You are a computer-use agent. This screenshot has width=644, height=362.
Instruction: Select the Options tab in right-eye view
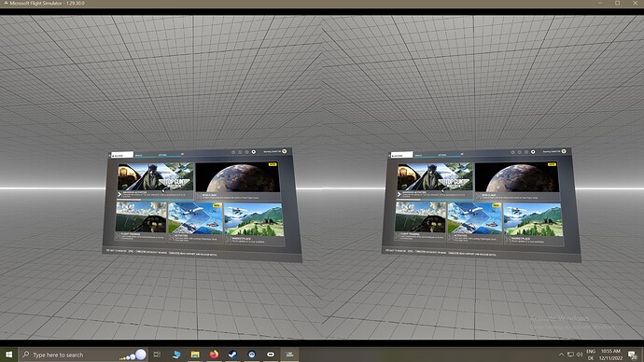click(x=442, y=155)
